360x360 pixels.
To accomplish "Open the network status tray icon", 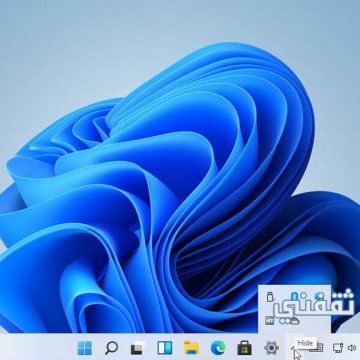I will (x=338, y=348).
